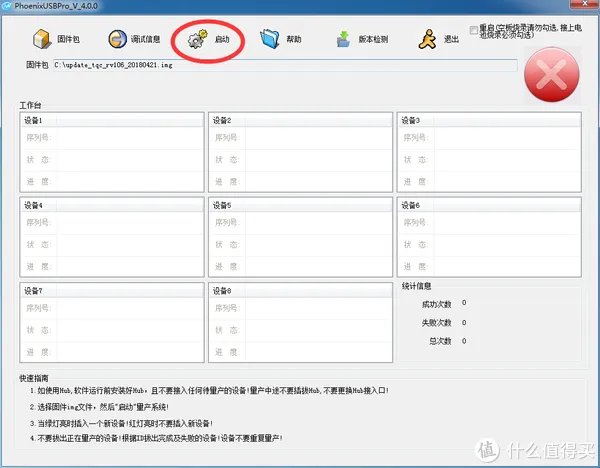Click the 固件包 firmware box icon
The width and height of the screenshot is (600, 468).
42,39
